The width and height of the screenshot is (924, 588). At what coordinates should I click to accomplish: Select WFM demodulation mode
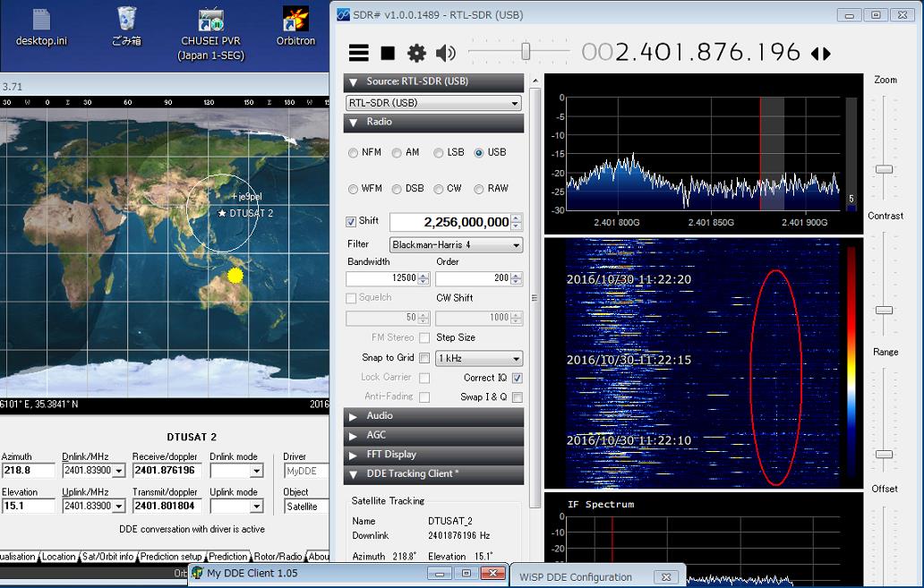353,189
